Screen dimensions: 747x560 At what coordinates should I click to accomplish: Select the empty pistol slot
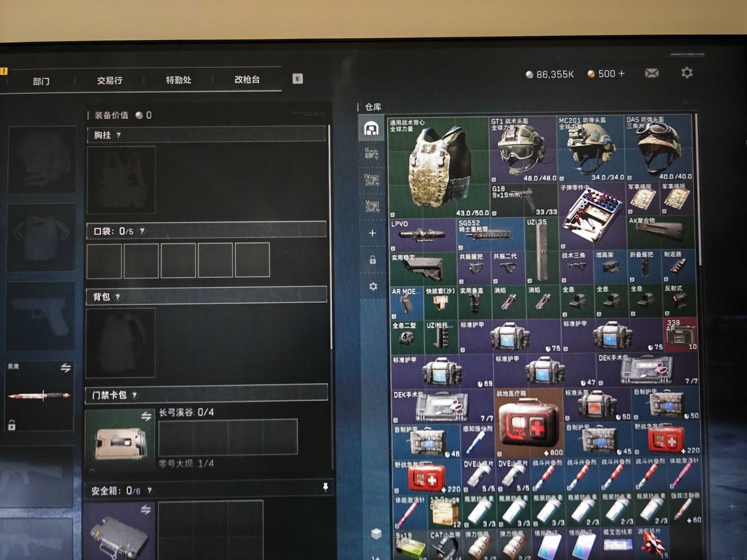pos(41,316)
